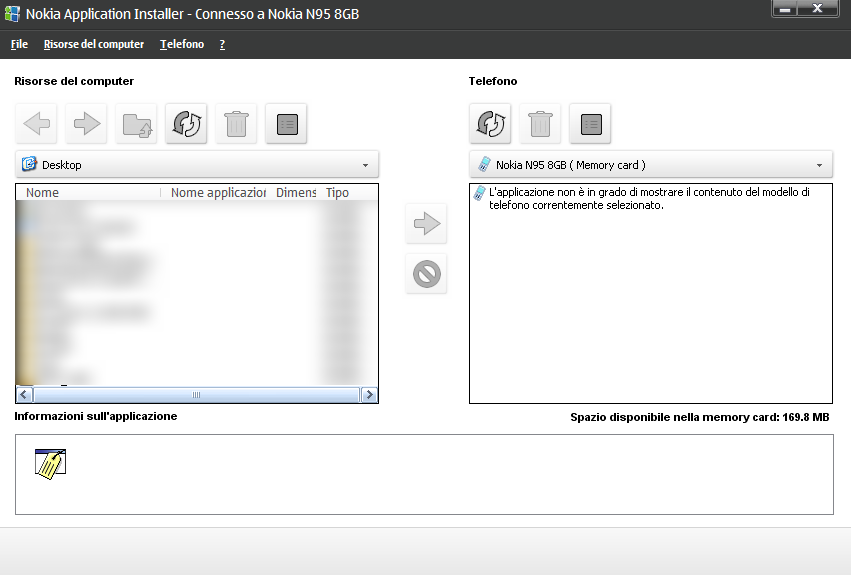
Task: Sort list by Nome column
Action: 88,193
